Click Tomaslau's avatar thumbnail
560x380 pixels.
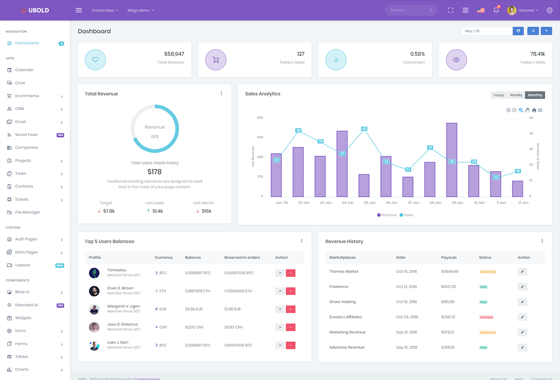(x=94, y=273)
